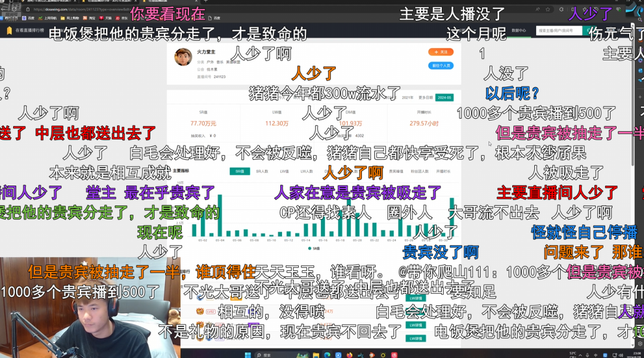Click the 279.57小时 broadcast duration value
Screen dimensions: 644x358
[424, 124]
